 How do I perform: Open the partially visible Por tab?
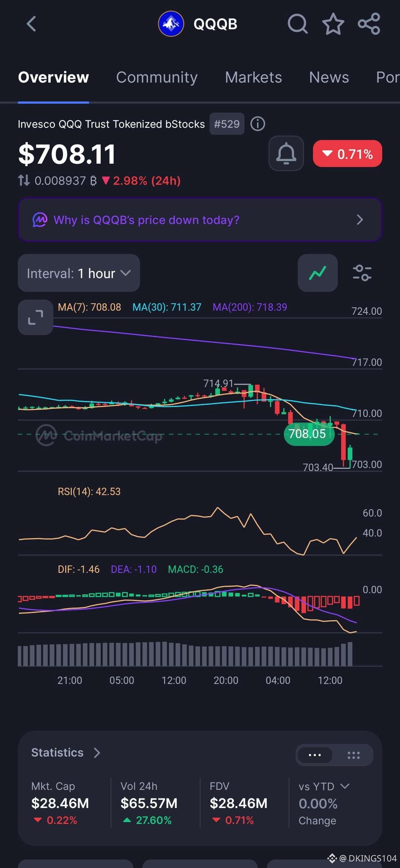[388, 77]
